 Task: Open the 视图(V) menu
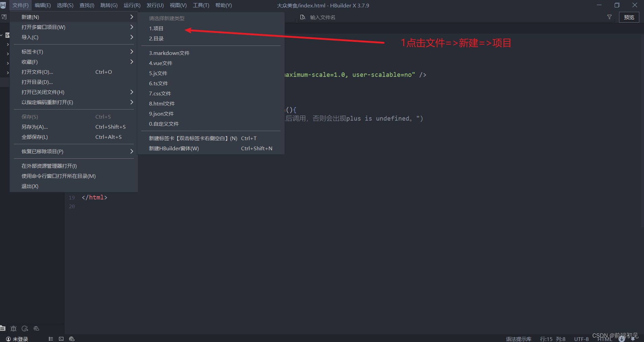click(x=178, y=5)
